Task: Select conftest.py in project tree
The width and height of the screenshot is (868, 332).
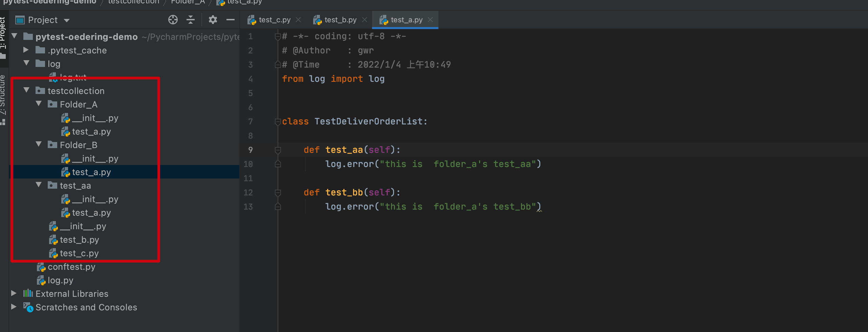Action: point(71,267)
